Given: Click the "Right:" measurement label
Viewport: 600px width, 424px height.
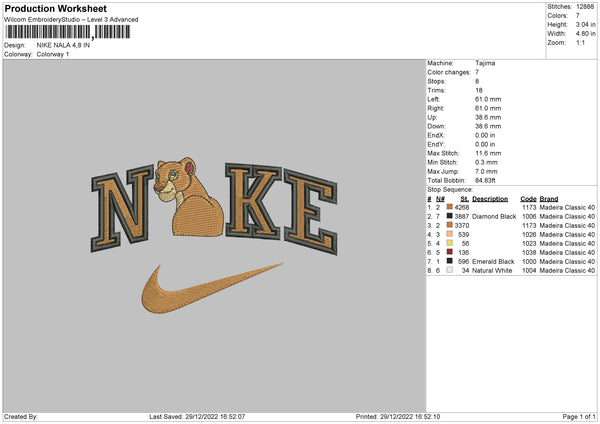Looking at the screenshot, I should pyautogui.click(x=435, y=108).
